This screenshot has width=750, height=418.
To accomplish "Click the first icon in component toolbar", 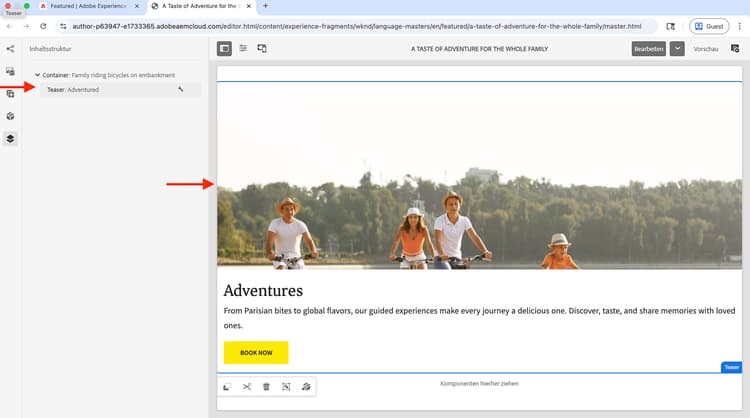I will pyautogui.click(x=227, y=386).
